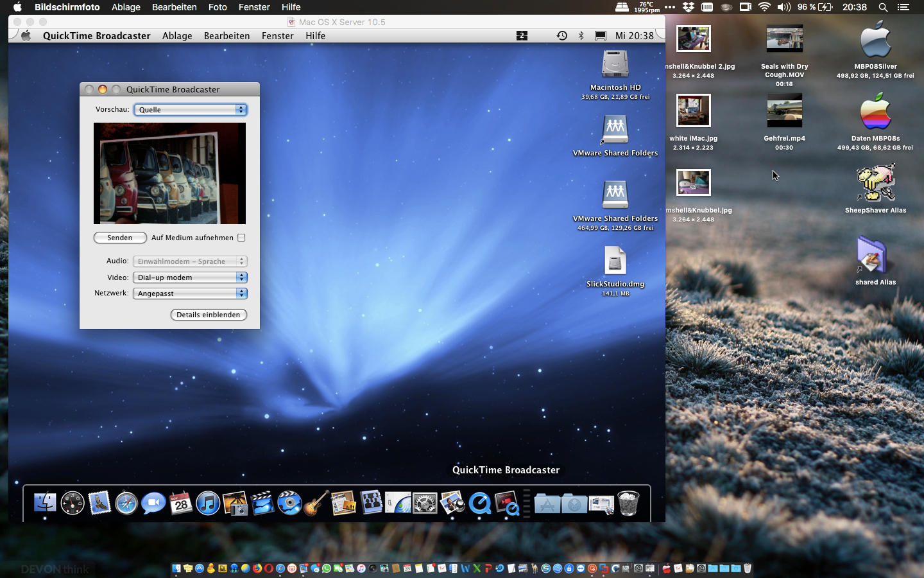This screenshot has width=924, height=578.
Task: Launch GarageBand guitar icon
Action: click(316, 503)
